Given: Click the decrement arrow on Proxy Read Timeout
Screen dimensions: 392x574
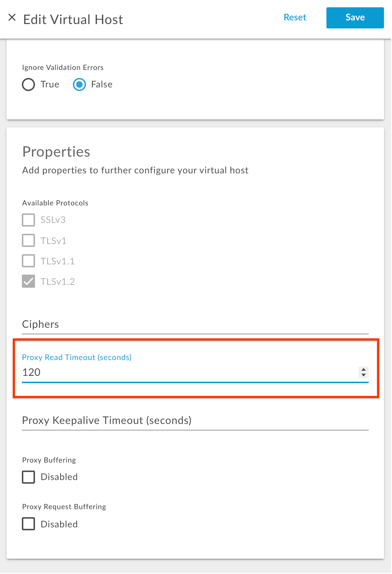Looking at the screenshot, I should [363, 375].
